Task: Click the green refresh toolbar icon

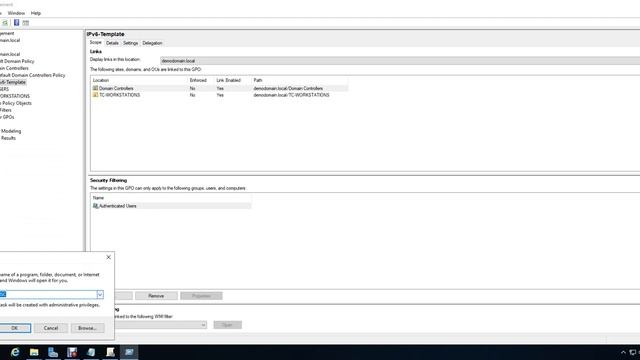Action: pos(5,23)
